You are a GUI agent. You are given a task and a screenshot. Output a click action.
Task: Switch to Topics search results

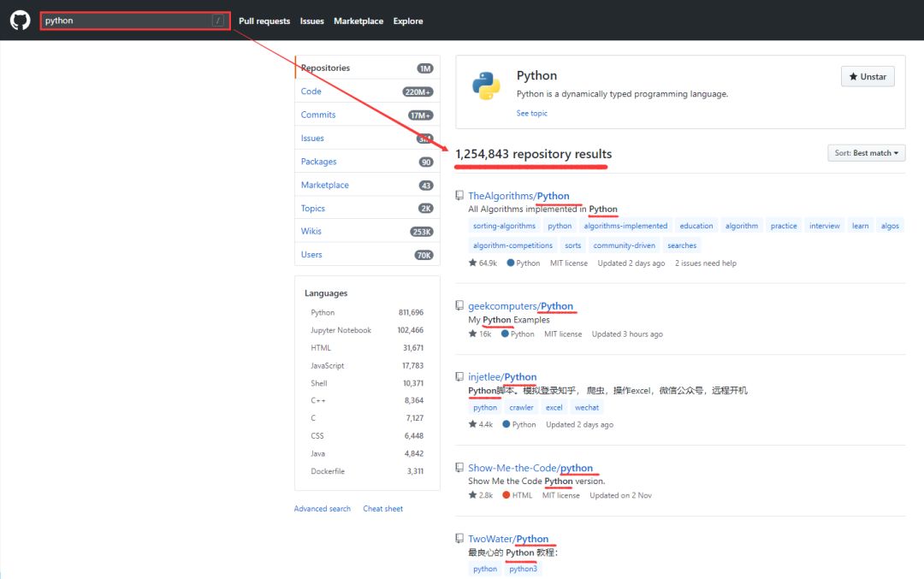click(367, 208)
